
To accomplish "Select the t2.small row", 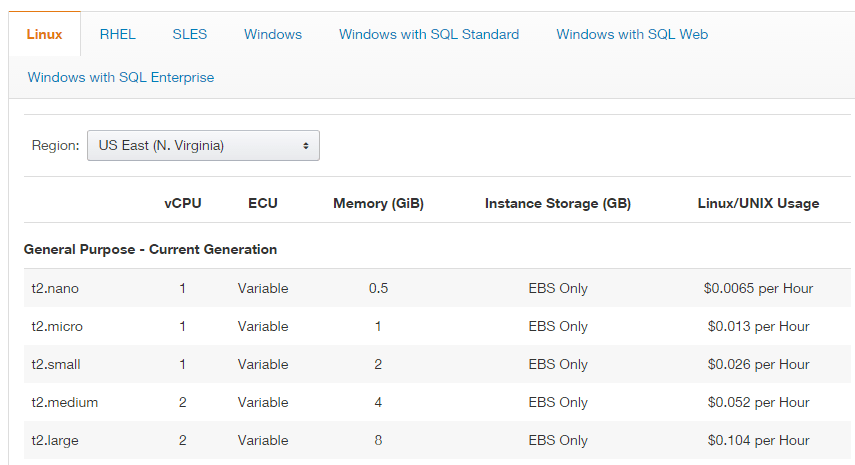I will pos(437,364).
